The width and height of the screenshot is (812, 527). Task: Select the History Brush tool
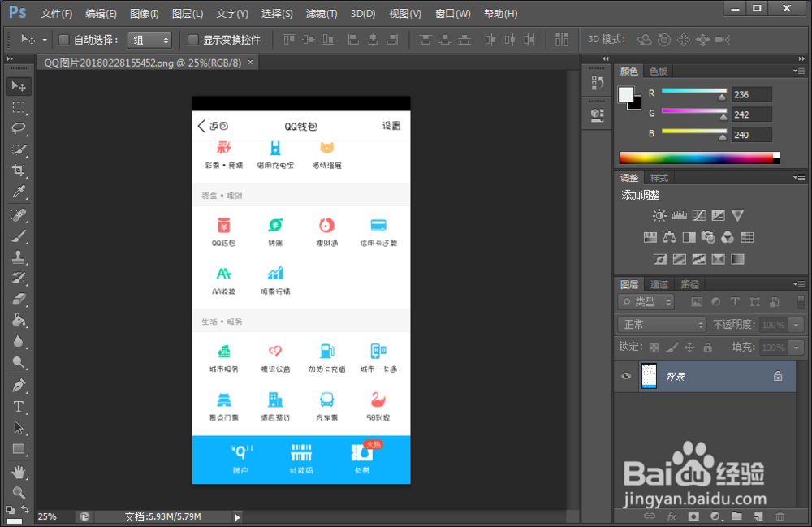pos(19,278)
